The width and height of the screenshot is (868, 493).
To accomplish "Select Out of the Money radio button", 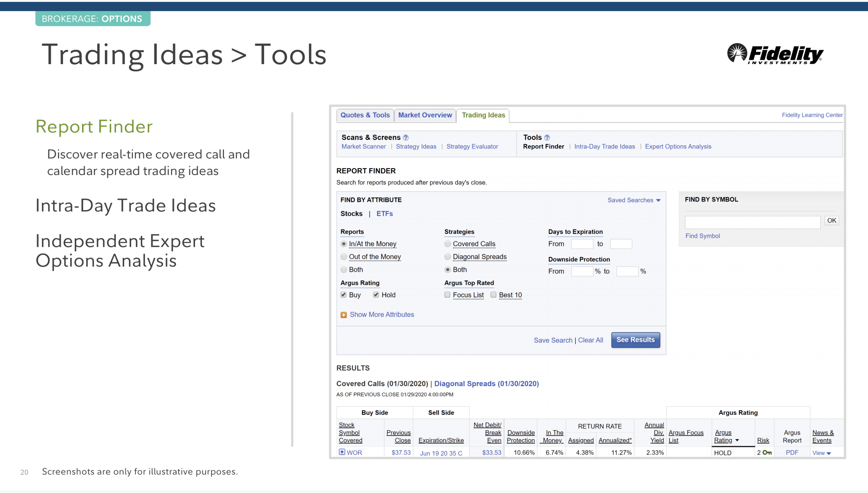I will coord(344,257).
